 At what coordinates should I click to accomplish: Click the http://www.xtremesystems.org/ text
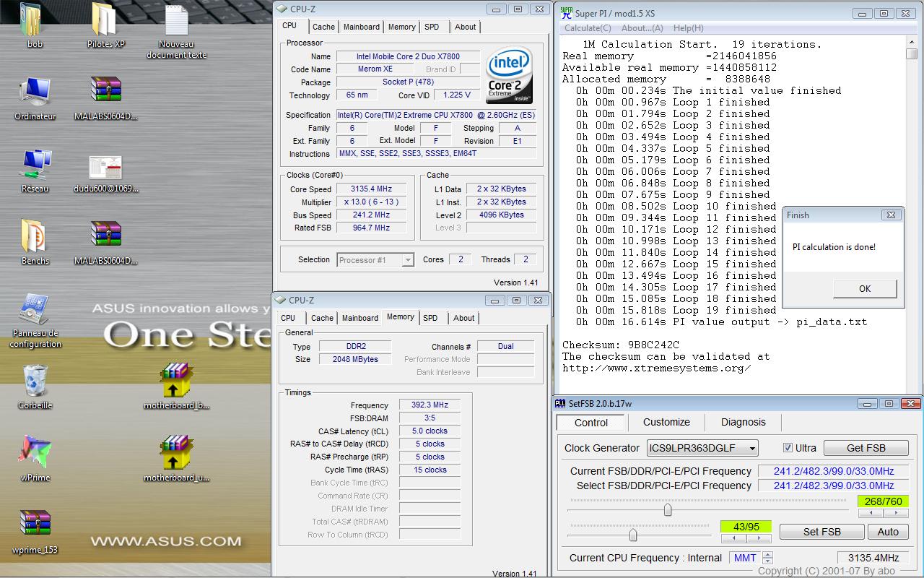(x=657, y=368)
